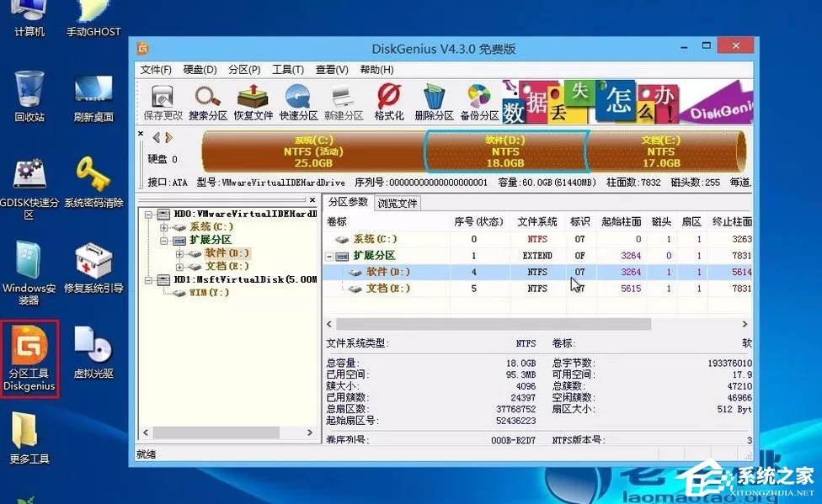822x504 pixels.
Task: Click the previous disk arrow
Action: [x=156, y=138]
